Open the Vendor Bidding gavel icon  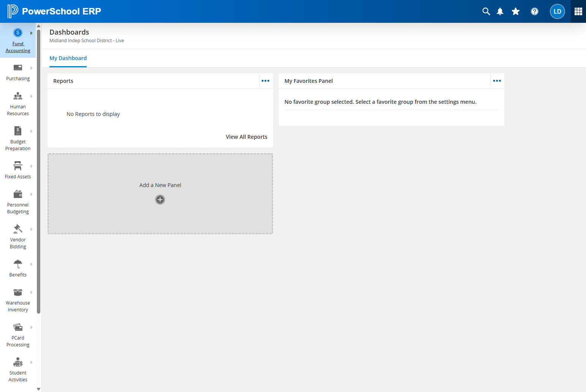coord(18,229)
